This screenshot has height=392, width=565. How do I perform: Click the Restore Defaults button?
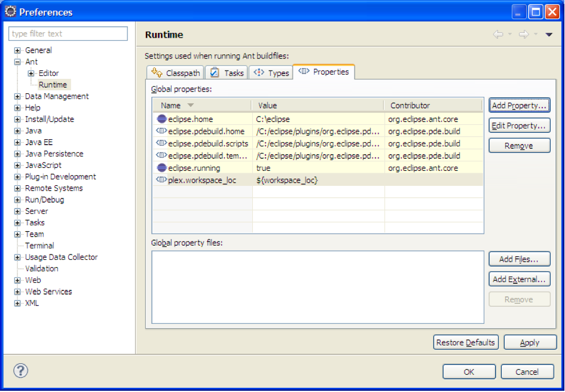pyautogui.click(x=466, y=342)
